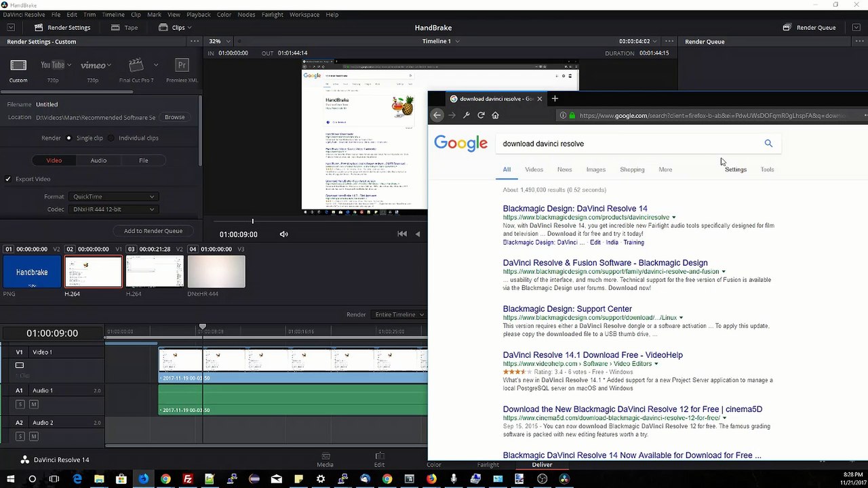
Task: Open 'DaVinci Resolve 14.1 Download Free - VideoHelp' link
Action: pos(593,355)
